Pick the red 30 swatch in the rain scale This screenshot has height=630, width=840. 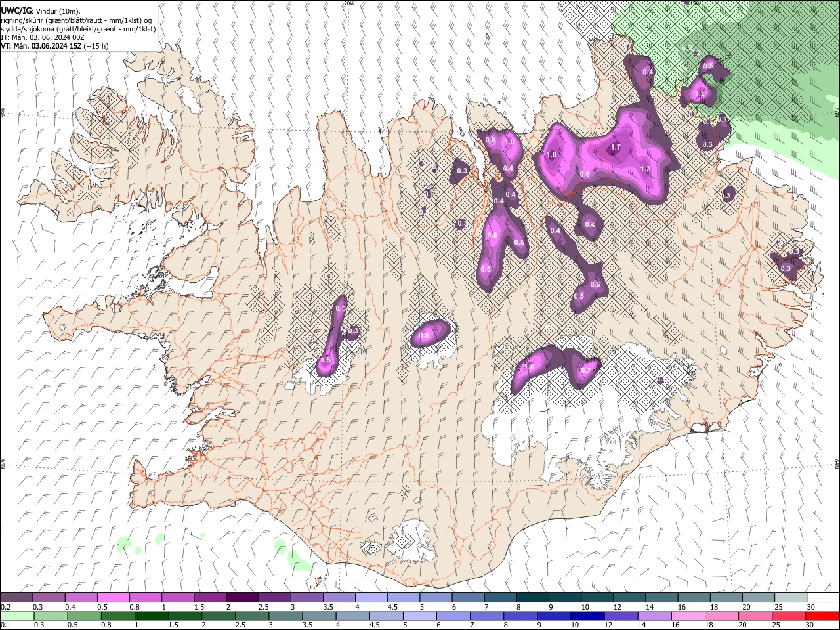pos(822,616)
